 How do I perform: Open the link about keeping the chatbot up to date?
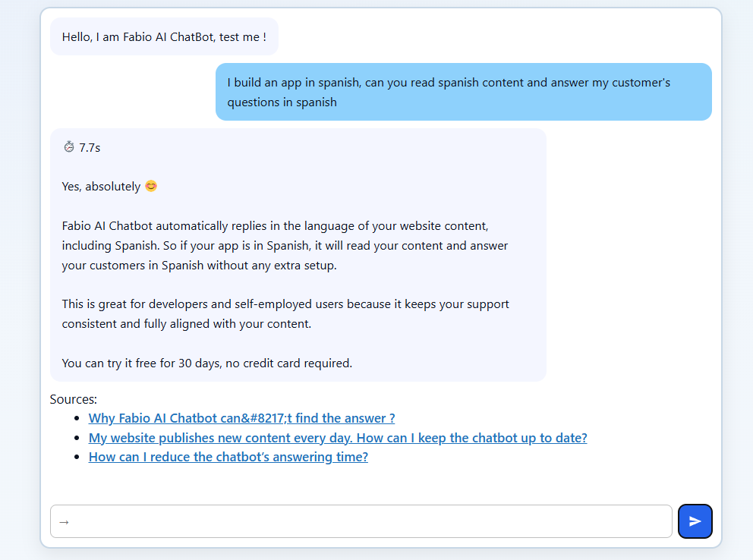coord(337,438)
